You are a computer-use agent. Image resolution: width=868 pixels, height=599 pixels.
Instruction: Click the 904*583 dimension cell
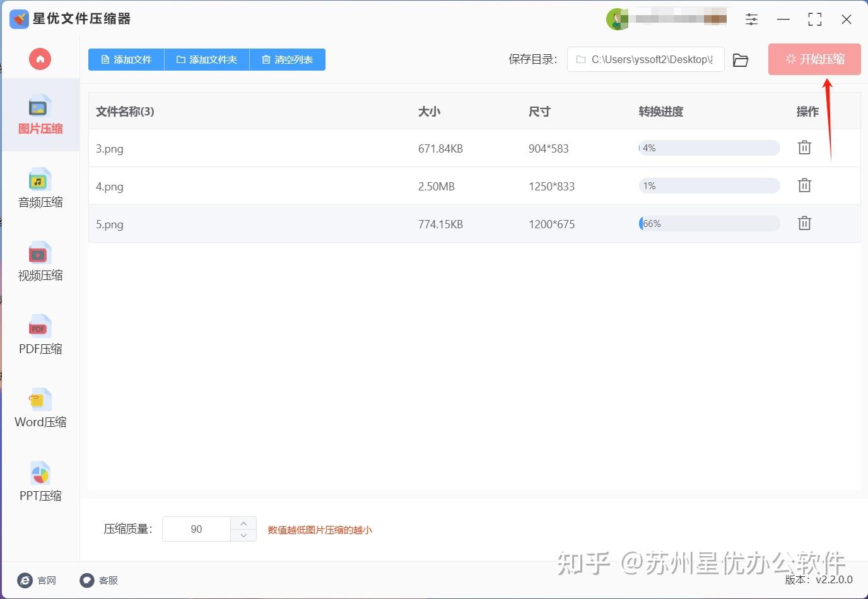coord(549,149)
